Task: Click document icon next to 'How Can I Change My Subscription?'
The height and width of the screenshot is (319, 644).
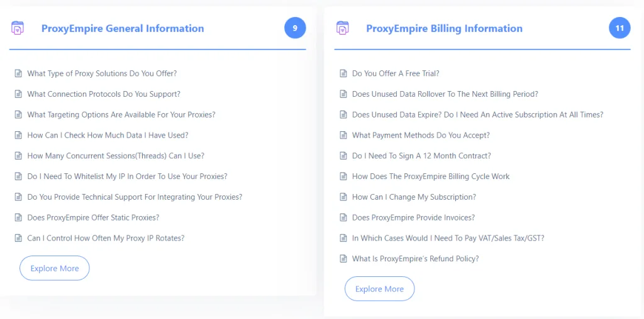Action: coord(343,197)
